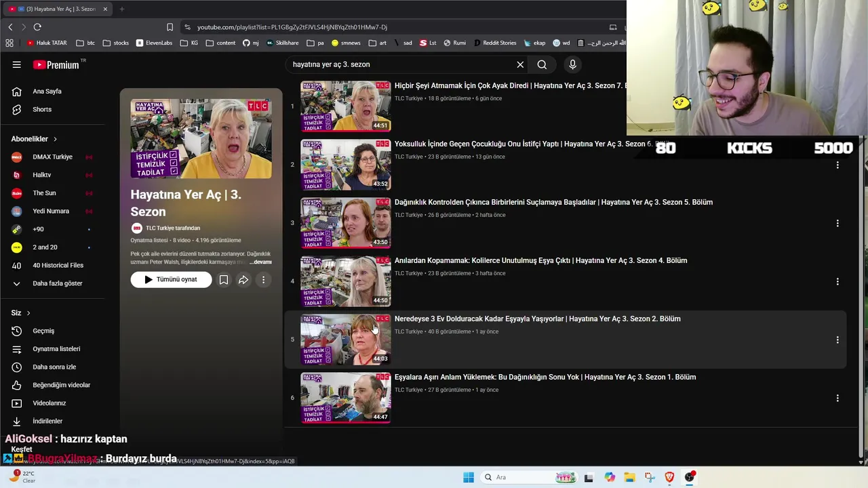Clear the search query with X
Screen dimensions: 868x488
click(x=520, y=64)
